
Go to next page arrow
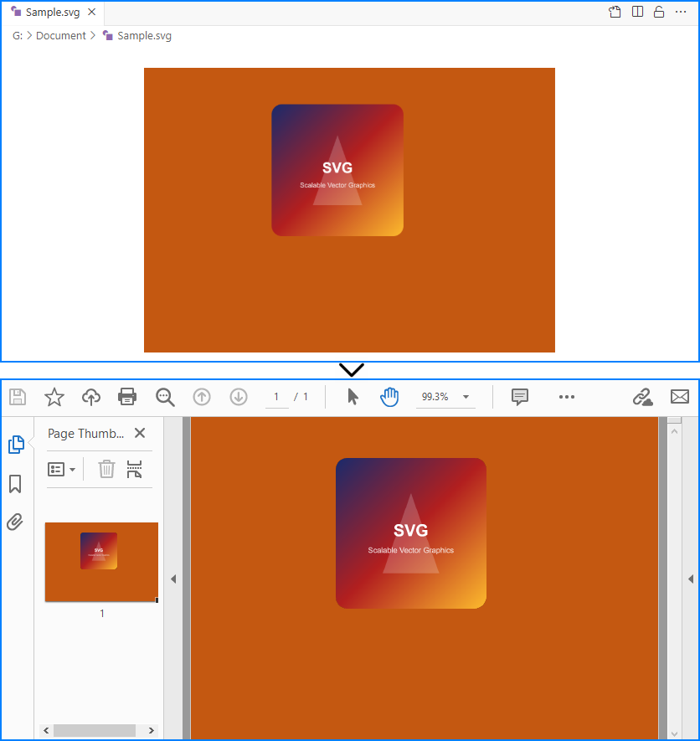coord(239,397)
